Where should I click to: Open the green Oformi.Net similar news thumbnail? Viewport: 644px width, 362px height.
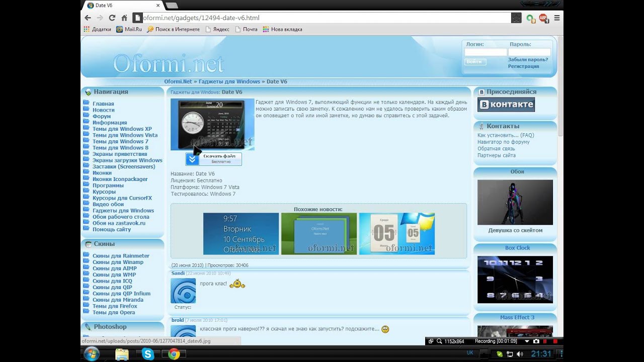click(318, 234)
